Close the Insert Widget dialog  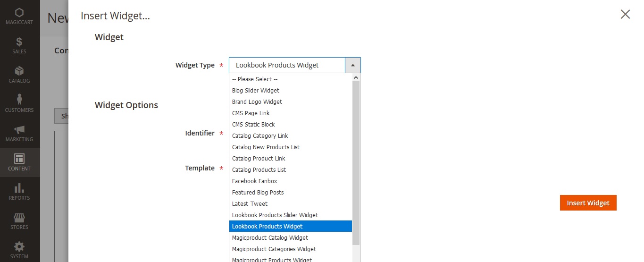(625, 15)
